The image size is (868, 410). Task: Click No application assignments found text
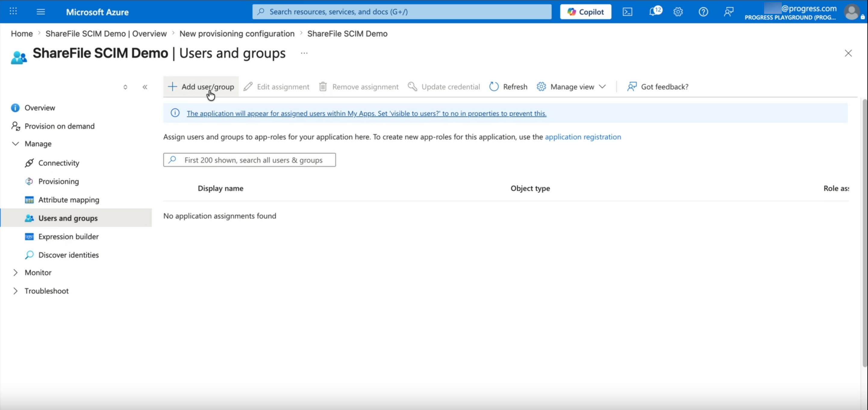click(220, 216)
